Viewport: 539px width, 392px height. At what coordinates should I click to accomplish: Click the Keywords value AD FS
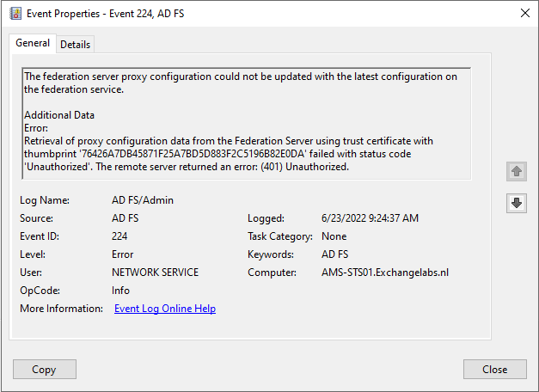334,254
